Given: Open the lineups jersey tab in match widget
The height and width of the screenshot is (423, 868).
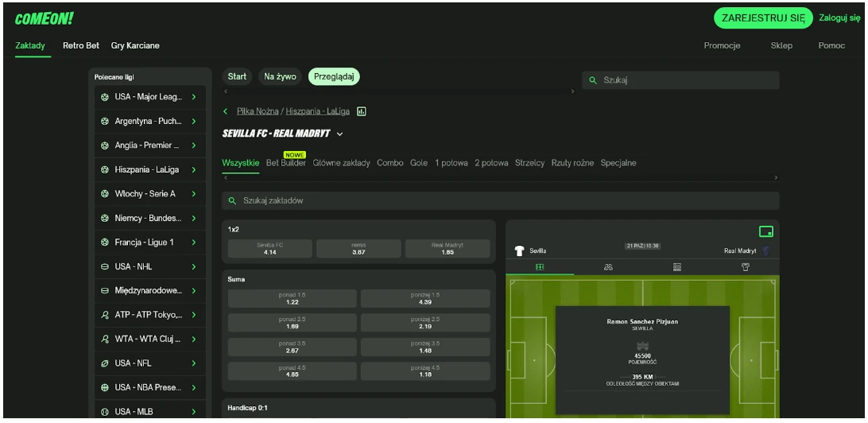Looking at the screenshot, I should point(745,267).
